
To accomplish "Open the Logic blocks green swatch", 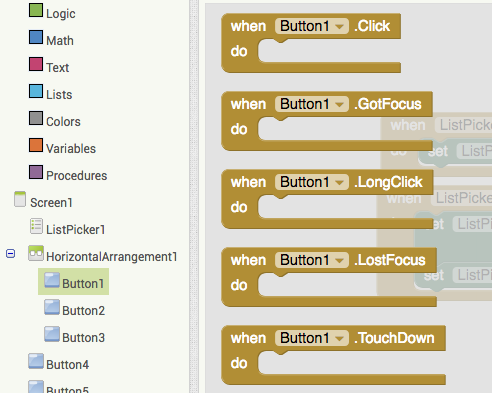I will 36,10.
